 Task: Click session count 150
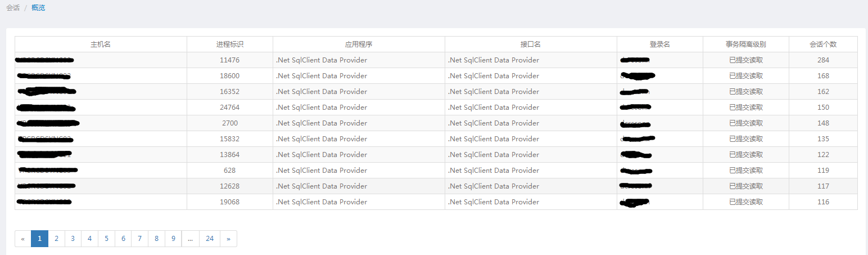click(x=823, y=108)
